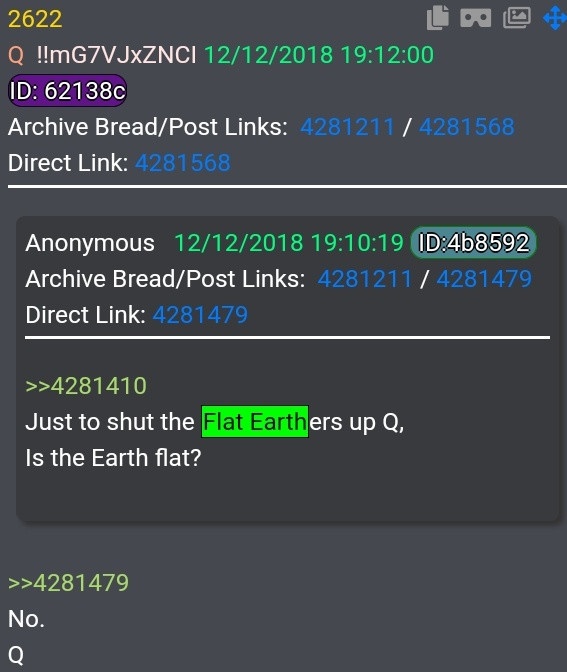Open anonymous archive post link 4281479
Screen dimensions: 567x672
[x=484, y=279]
